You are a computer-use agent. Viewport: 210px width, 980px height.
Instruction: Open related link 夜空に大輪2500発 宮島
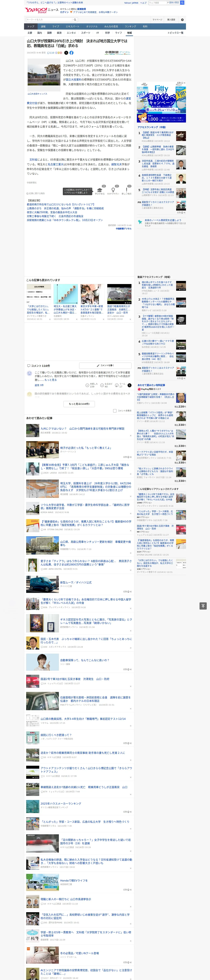pyautogui.click(x=52, y=212)
